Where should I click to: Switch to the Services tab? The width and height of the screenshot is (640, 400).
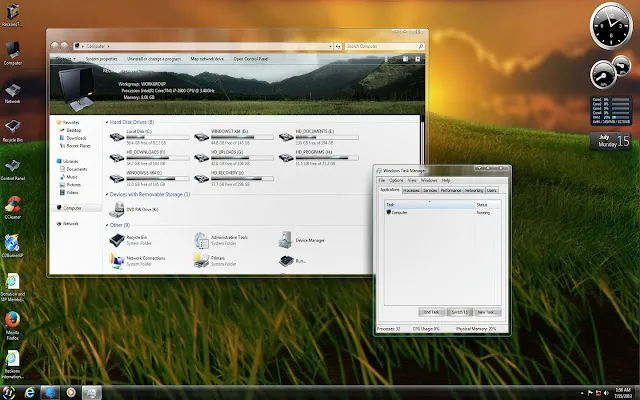[430, 191]
